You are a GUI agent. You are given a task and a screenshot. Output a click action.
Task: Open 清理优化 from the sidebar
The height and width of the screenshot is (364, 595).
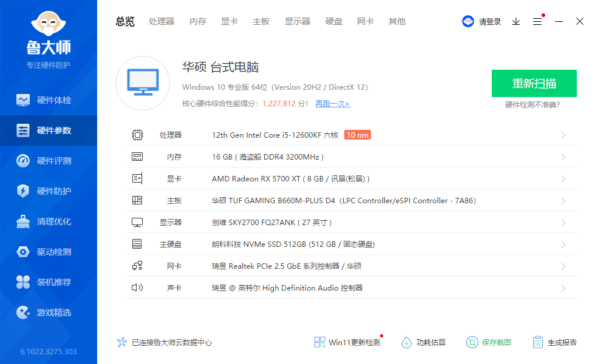click(49, 221)
